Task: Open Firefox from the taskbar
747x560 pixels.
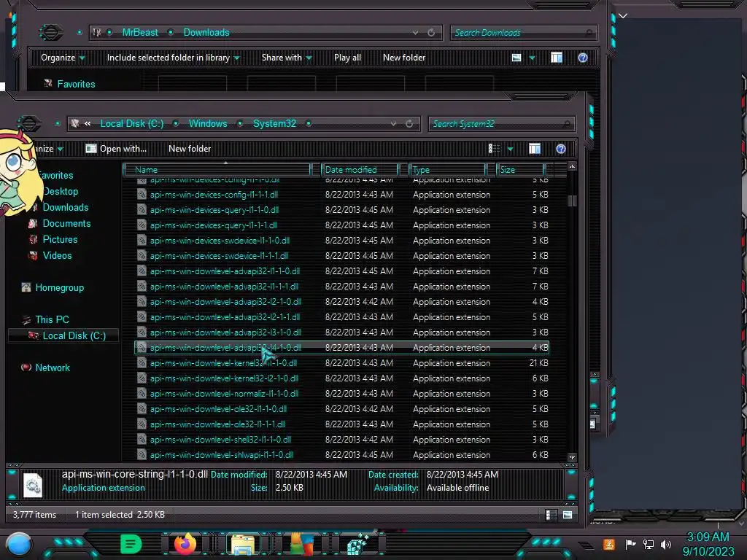Action: 185,544
